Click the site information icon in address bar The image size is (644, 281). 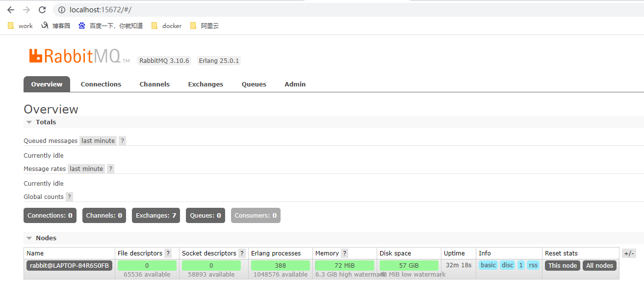click(x=62, y=10)
